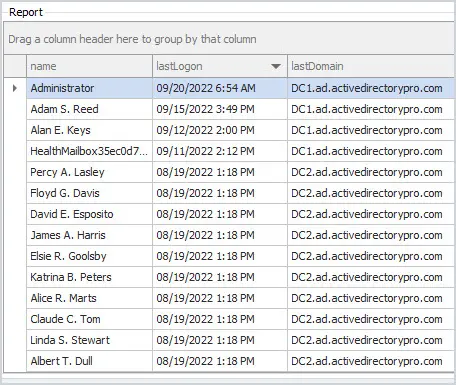Click the lastLogon column header
This screenshot has width=456, height=385.
[x=220, y=66]
